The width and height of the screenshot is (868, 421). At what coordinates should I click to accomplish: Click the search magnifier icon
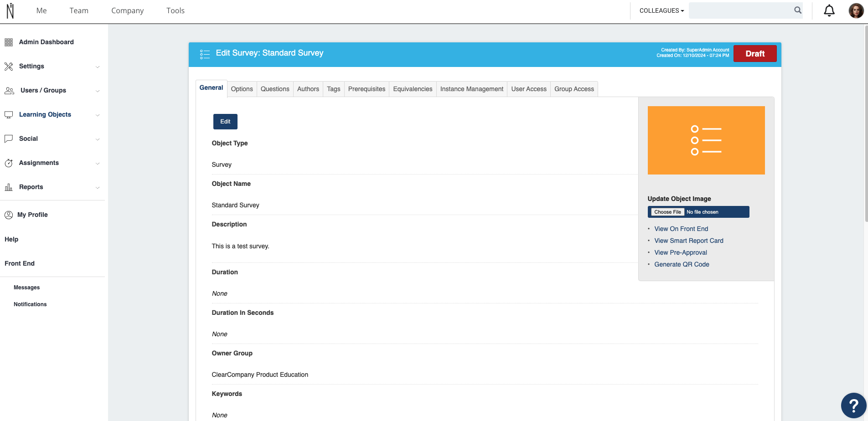(x=798, y=10)
